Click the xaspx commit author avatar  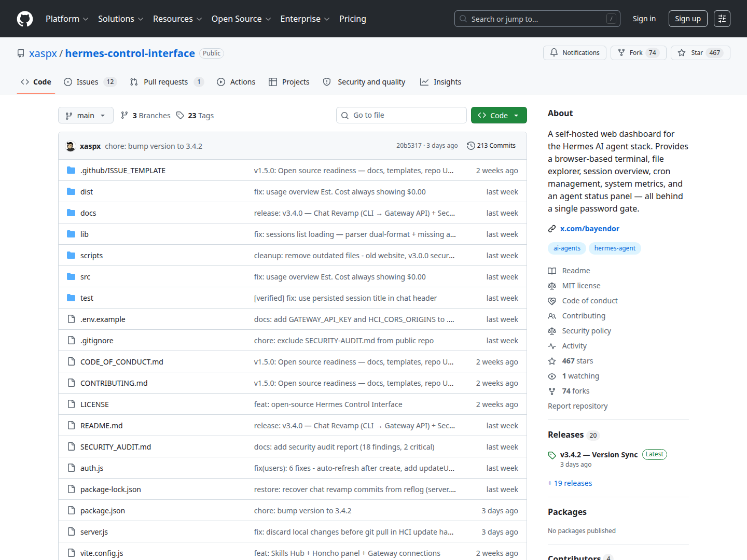(71, 146)
